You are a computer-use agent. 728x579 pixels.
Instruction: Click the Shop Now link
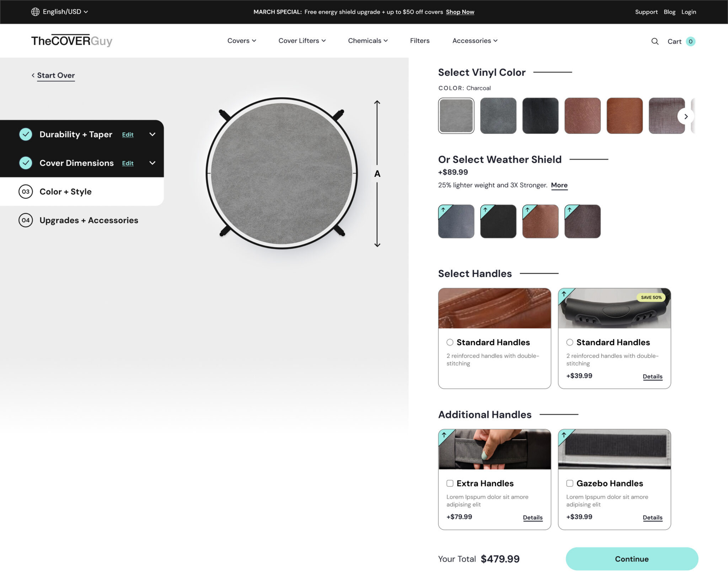point(460,12)
